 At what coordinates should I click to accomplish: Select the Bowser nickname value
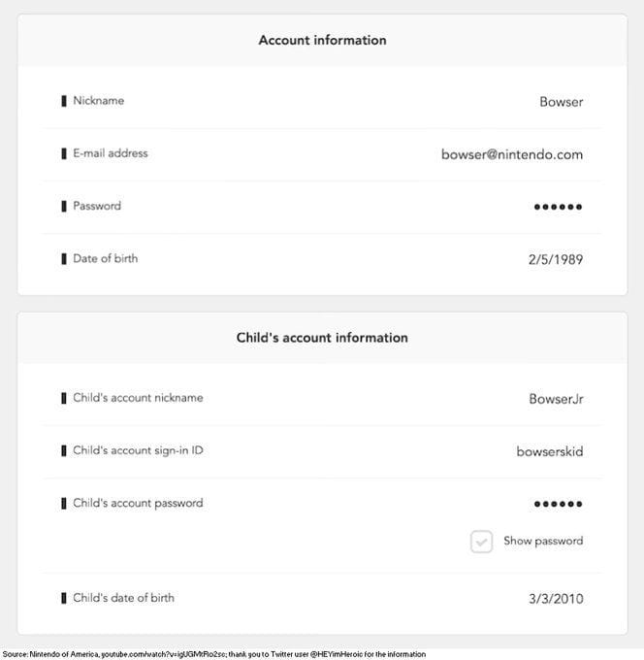[561, 101]
